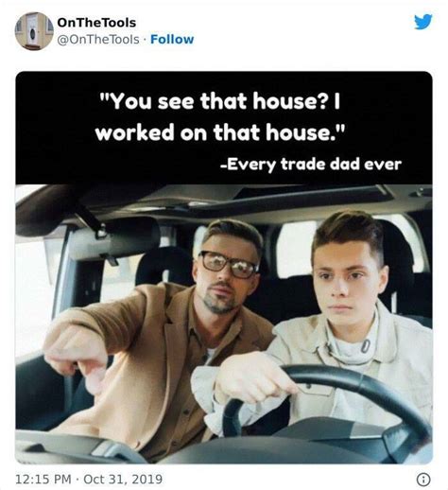Click the @OnTheTools handle
Screen dimensions: 448x490
(98, 40)
